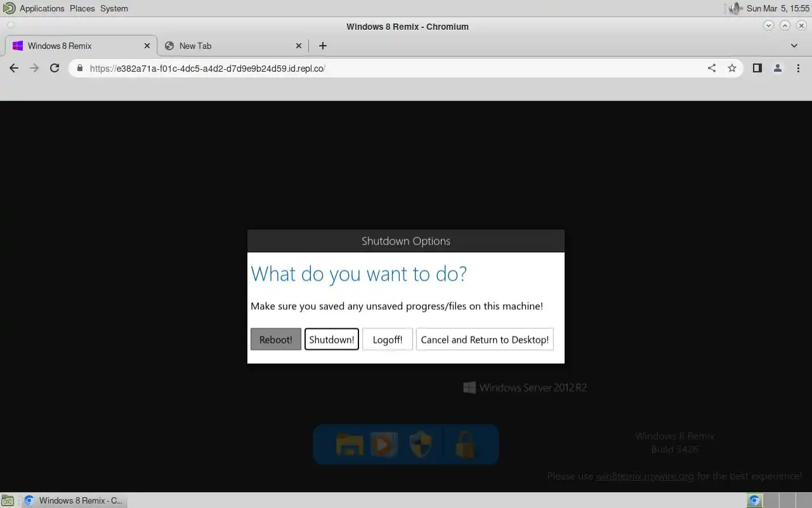The width and height of the screenshot is (812, 508).
Task: View site security lock info
Action: point(80,68)
